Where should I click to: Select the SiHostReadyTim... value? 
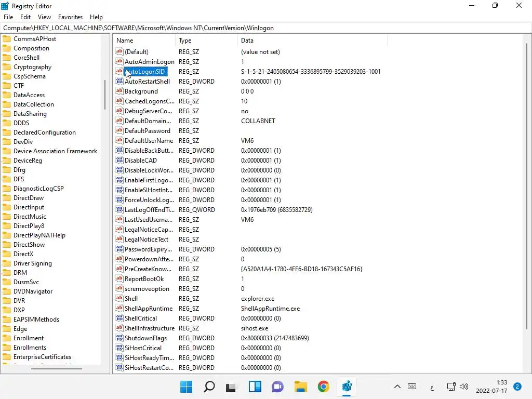pos(149,357)
